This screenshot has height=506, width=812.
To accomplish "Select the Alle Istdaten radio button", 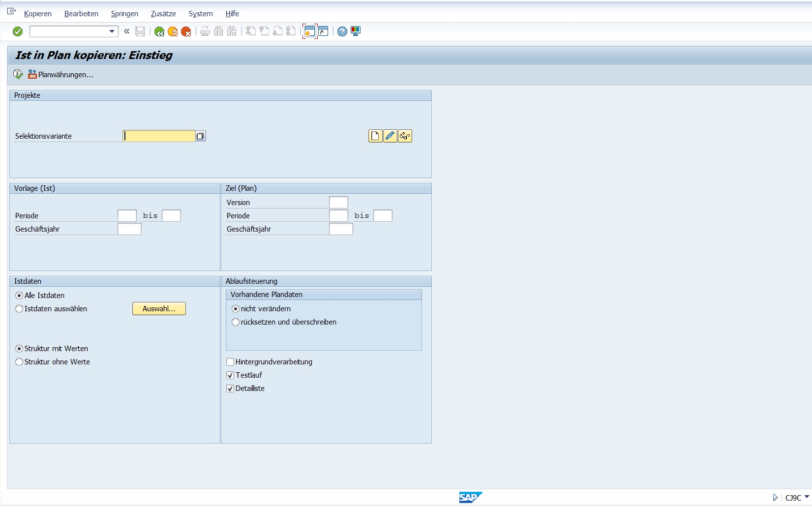I will point(19,296).
